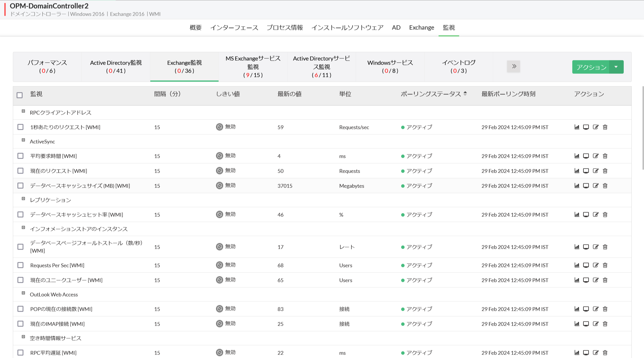Switch to the インターフェース tab
644x358 pixels.
point(234,28)
